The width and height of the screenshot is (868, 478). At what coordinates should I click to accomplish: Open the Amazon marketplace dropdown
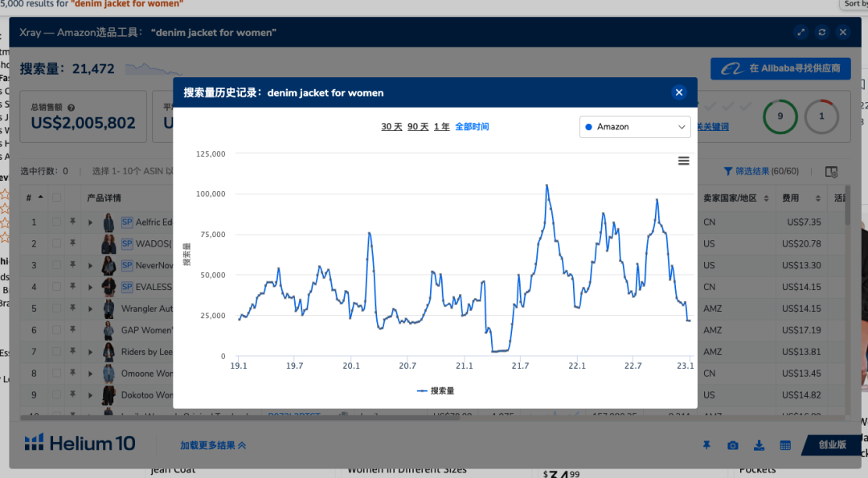[x=635, y=127]
